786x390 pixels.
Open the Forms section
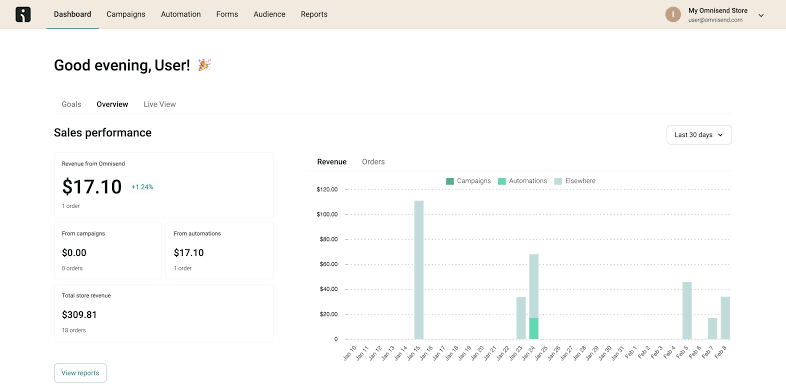point(227,14)
